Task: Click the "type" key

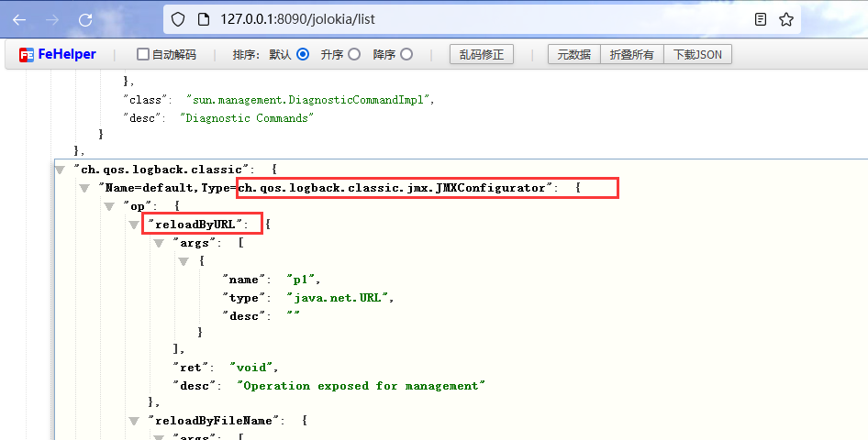Action: pyautogui.click(x=243, y=298)
